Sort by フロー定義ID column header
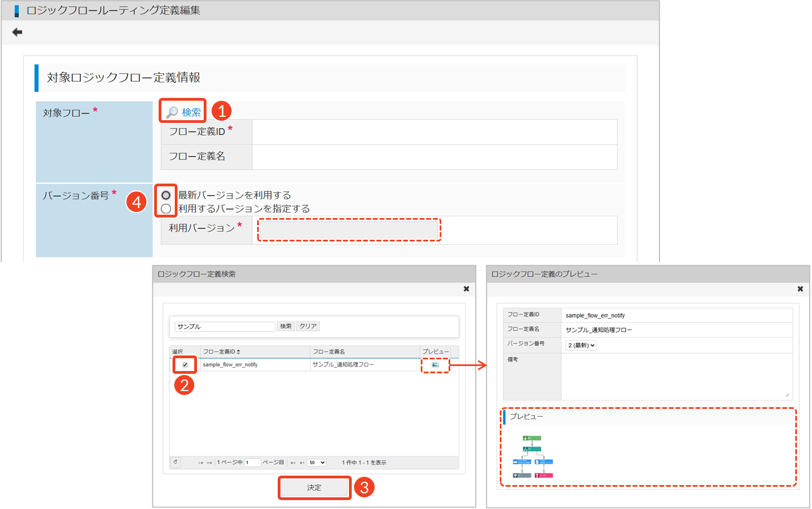812x509 pixels. [222, 352]
